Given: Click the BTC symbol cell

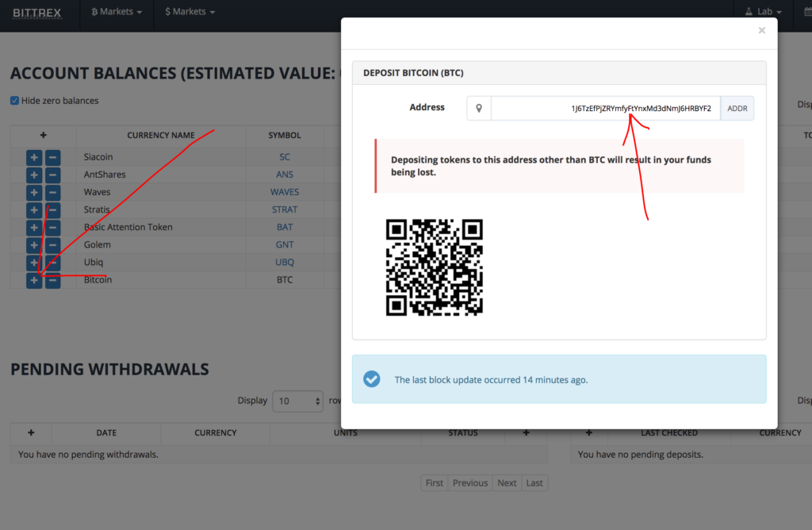Looking at the screenshot, I should 285,280.
